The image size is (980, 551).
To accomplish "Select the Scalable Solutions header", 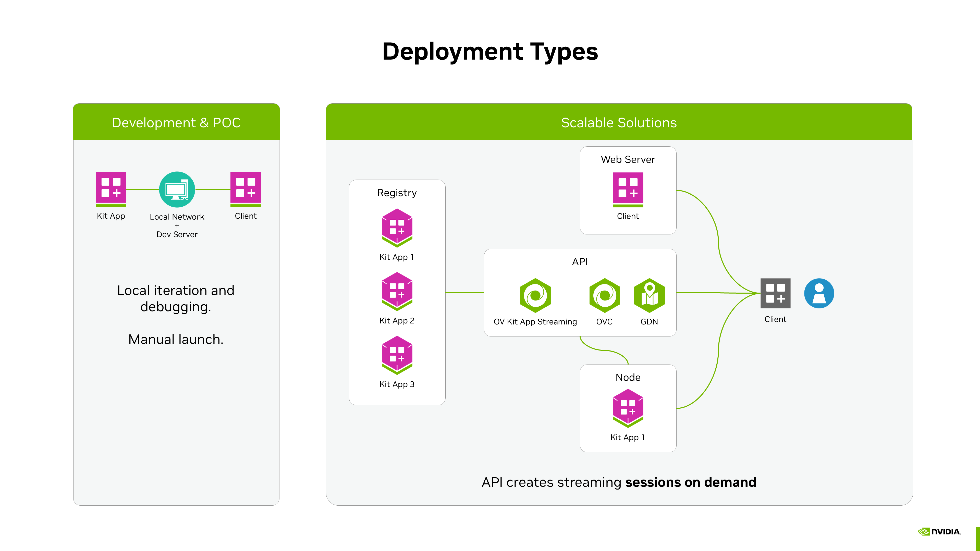I will [619, 123].
